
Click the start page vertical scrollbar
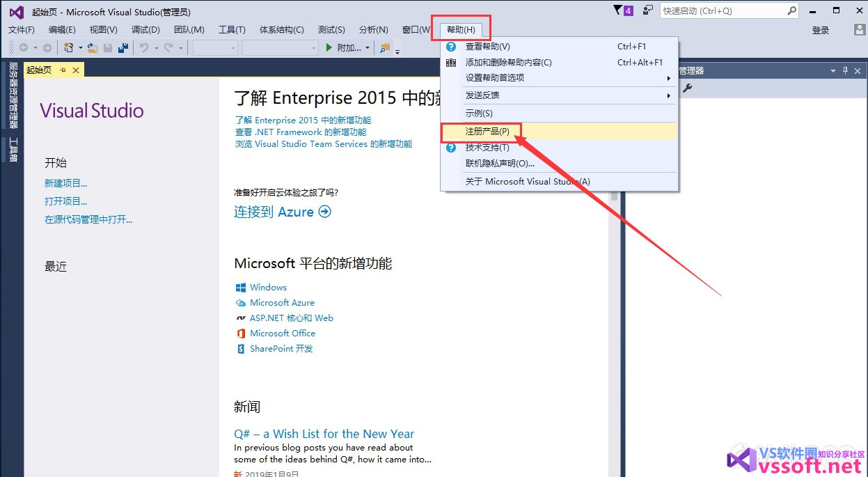pos(615,334)
